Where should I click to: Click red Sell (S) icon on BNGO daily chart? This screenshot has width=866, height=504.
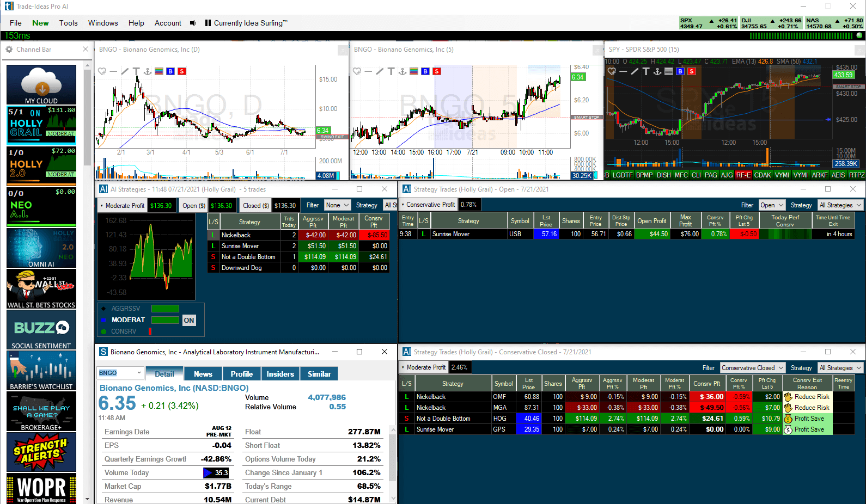182,71
